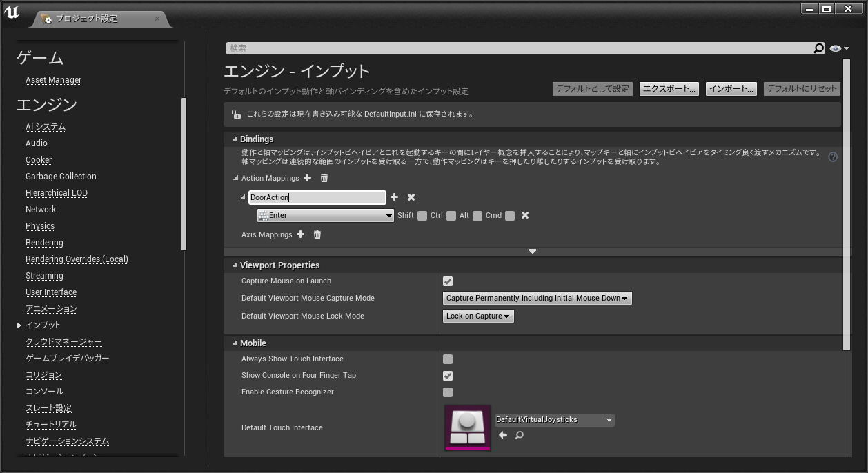
Task: Add a new Axis Mapping with plus icon
Action: pyautogui.click(x=300, y=234)
